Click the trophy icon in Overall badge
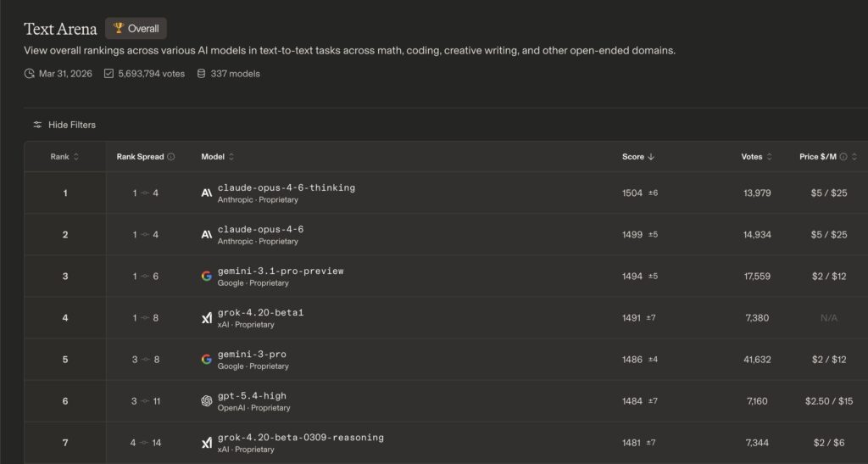This screenshot has width=868, height=464. coord(119,29)
